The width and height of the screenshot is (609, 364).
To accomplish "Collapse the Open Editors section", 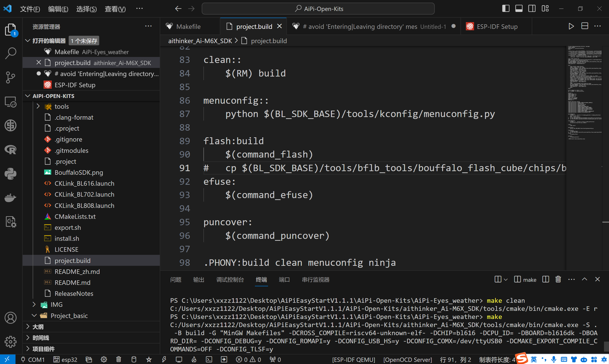I will pos(28,41).
